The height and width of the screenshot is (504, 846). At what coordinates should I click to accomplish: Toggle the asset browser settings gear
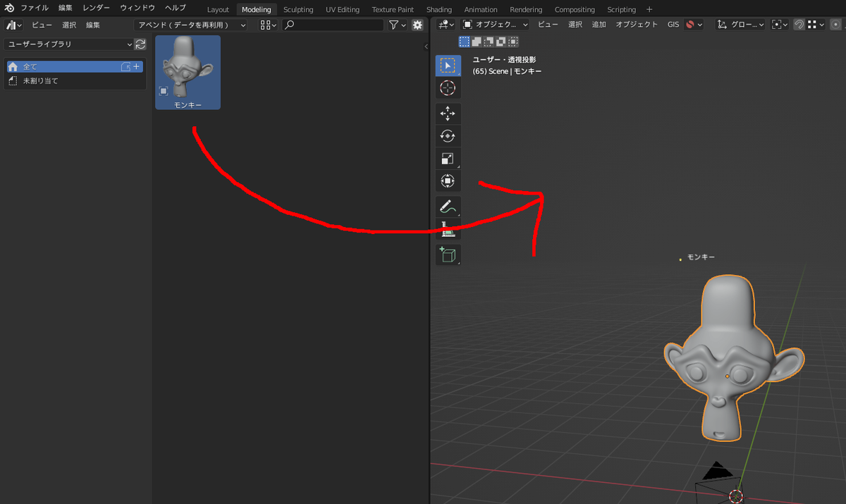[x=417, y=25]
